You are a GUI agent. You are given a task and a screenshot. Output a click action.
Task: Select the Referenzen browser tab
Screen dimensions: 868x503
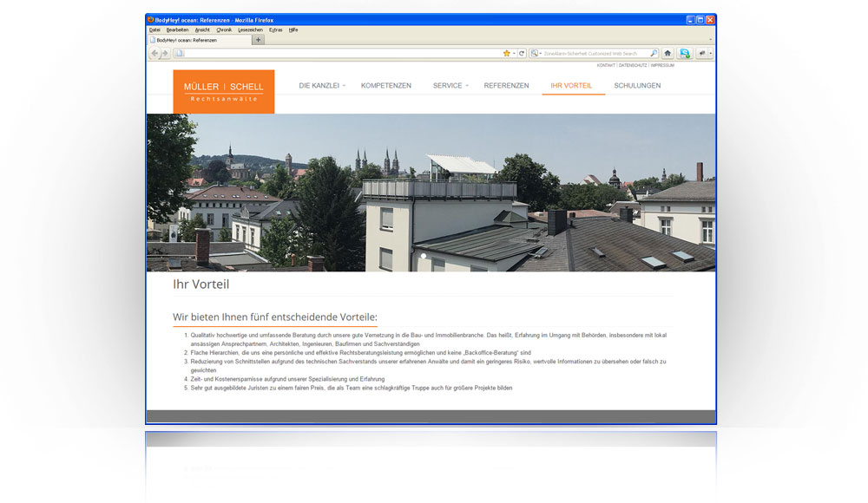[x=199, y=40]
